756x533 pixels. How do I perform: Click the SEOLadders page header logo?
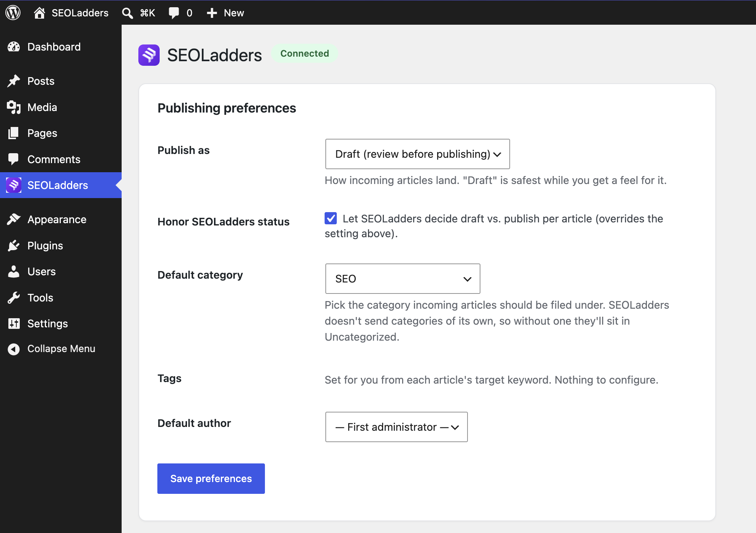pos(149,55)
